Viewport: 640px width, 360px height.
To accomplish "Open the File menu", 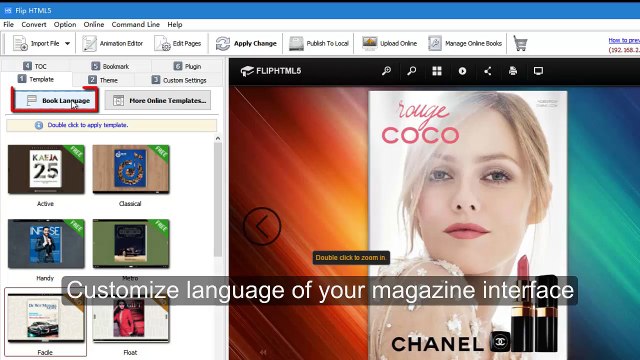I will [x=9, y=24].
